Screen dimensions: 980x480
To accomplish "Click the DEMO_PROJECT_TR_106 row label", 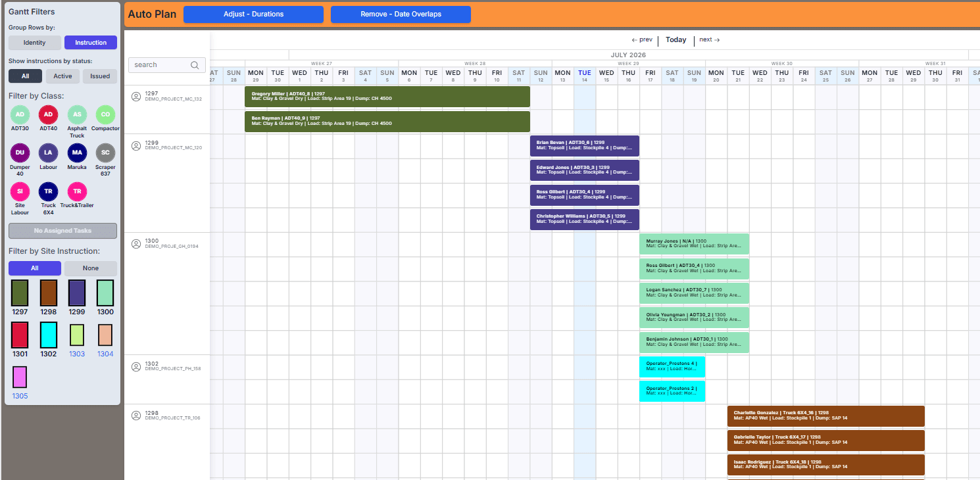I will point(173,418).
